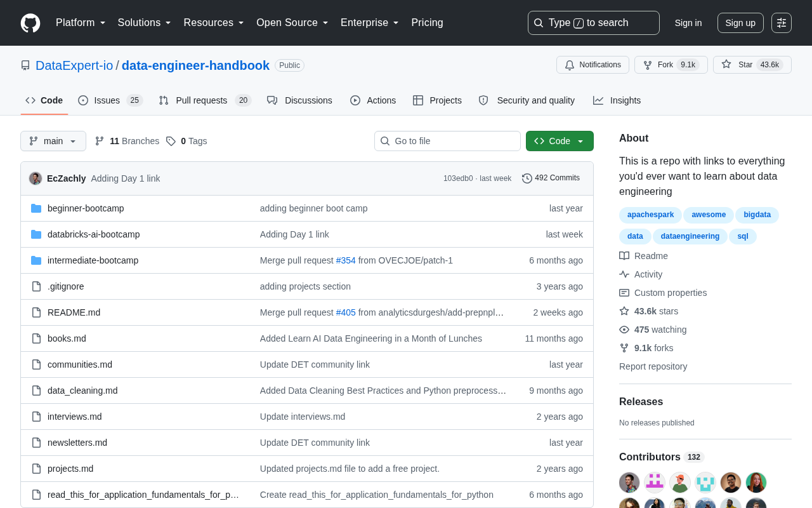Image resolution: width=812 pixels, height=508 pixels.
Task: Open the Projects tab
Action: tap(437, 100)
